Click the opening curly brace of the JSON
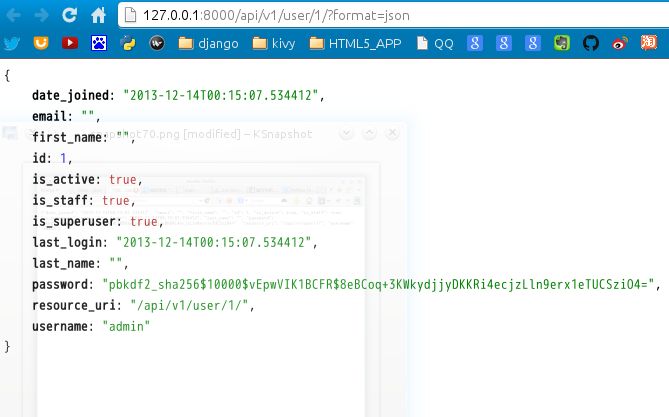The height and width of the screenshot is (417, 669). (x=7, y=75)
